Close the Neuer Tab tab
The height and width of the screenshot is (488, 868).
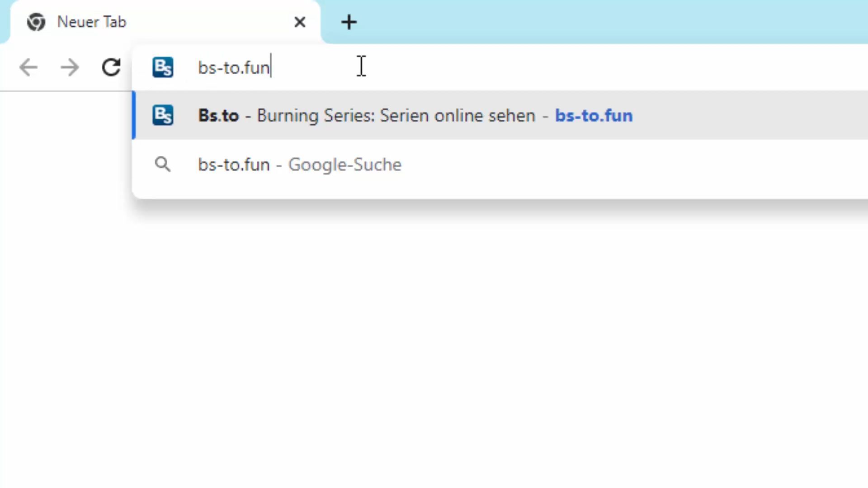300,22
